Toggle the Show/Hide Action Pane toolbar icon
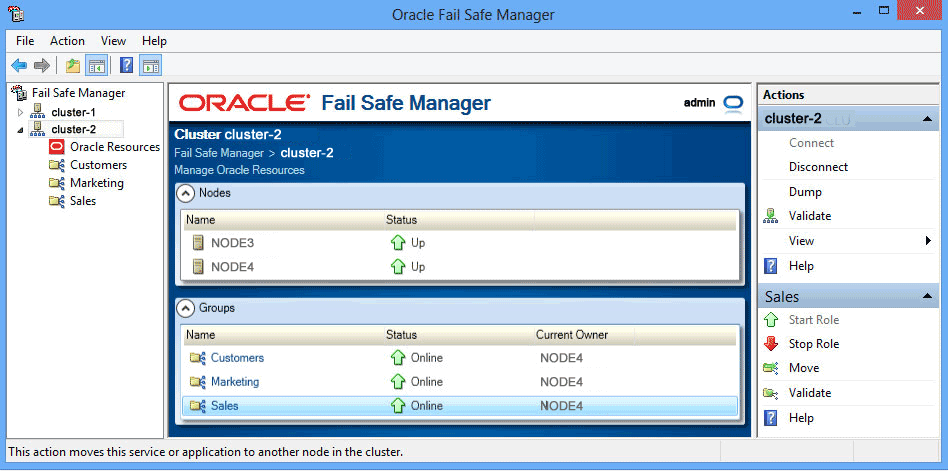The width and height of the screenshot is (948, 471). coord(151,65)
